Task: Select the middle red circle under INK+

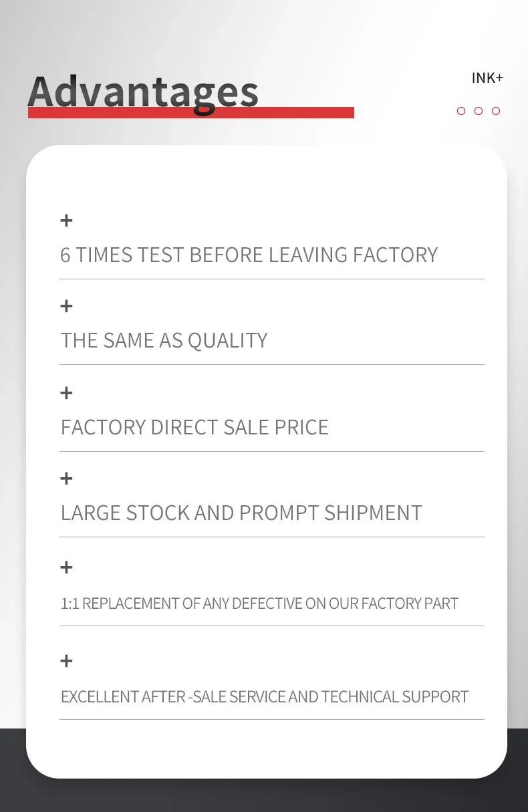Action: (479, 111)
